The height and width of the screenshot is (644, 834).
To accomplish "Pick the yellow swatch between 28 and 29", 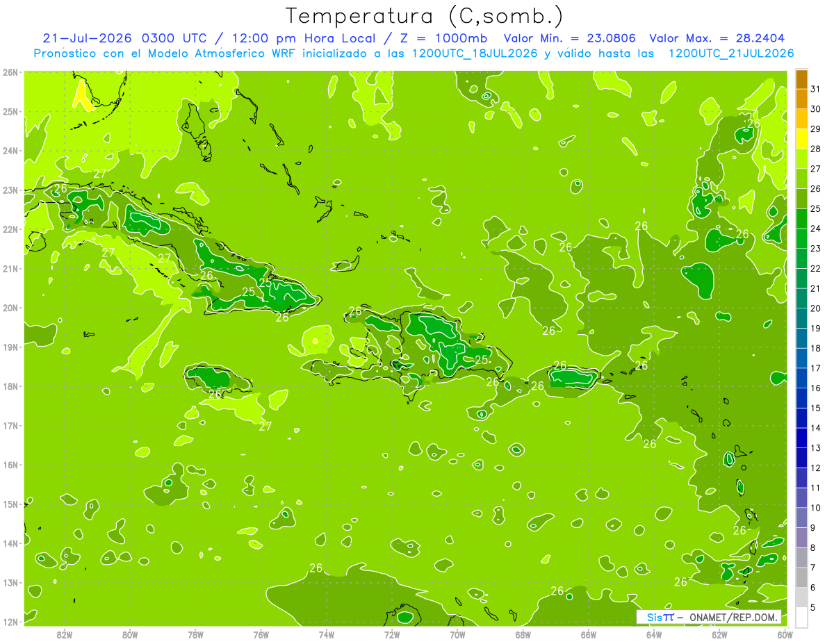I will pyautogui.click(x=801, y=139).
